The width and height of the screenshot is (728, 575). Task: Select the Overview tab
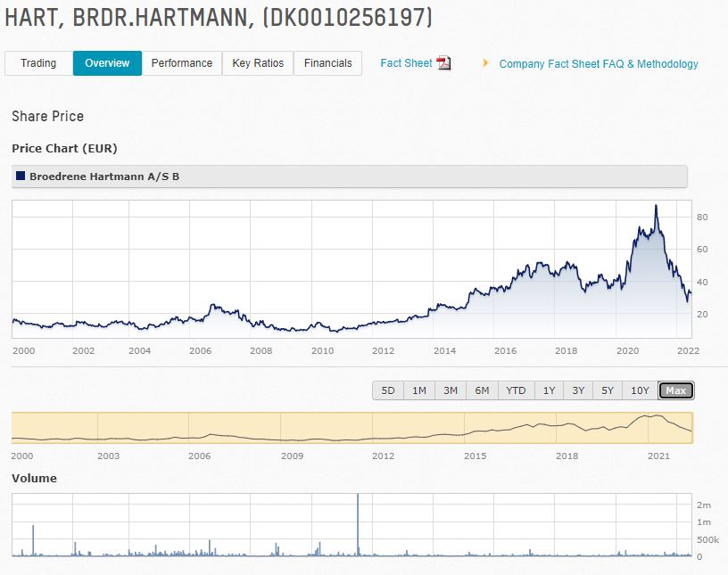point(107,63)
